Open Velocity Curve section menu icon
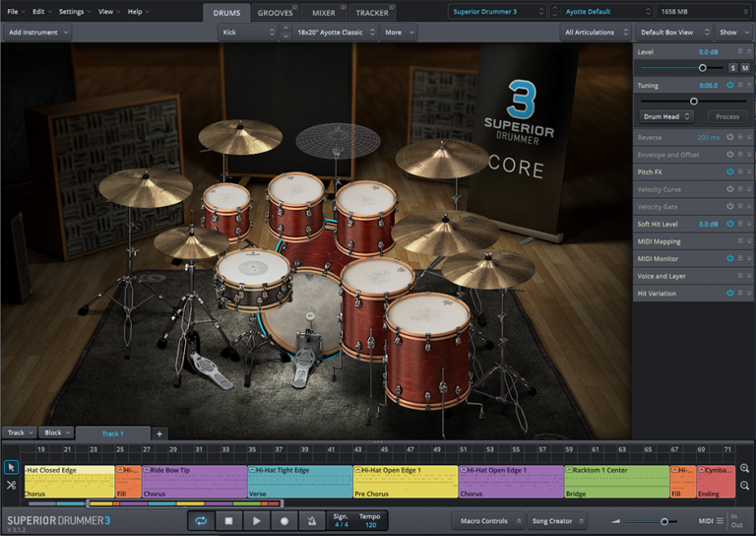The width and height of the screenshot is (756, 536). [x=740, y=188]
